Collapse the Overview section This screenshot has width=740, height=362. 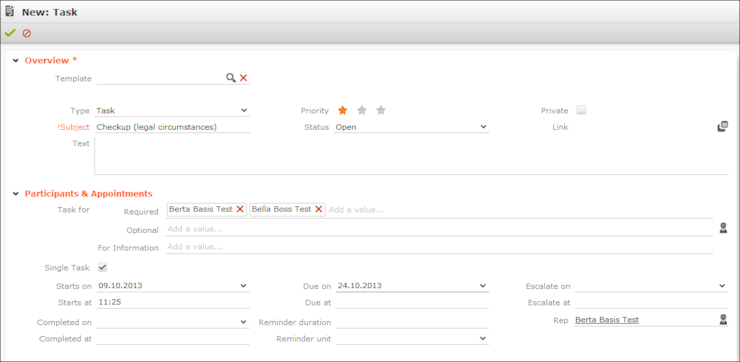[x=16, y=61]
